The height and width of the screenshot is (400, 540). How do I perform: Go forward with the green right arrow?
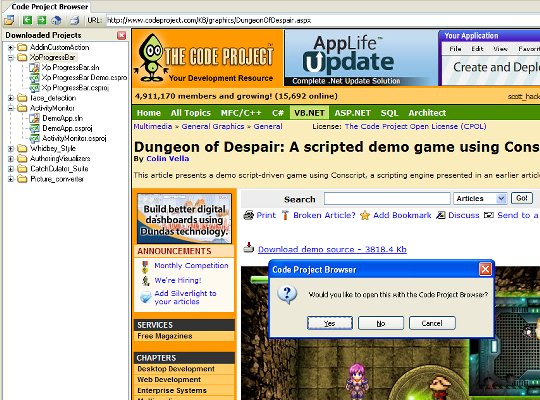click(x=42, y=20)
